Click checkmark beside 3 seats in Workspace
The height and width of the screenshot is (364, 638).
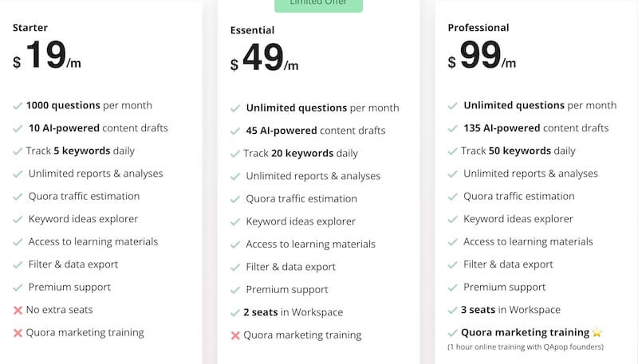tap(452, 311)
